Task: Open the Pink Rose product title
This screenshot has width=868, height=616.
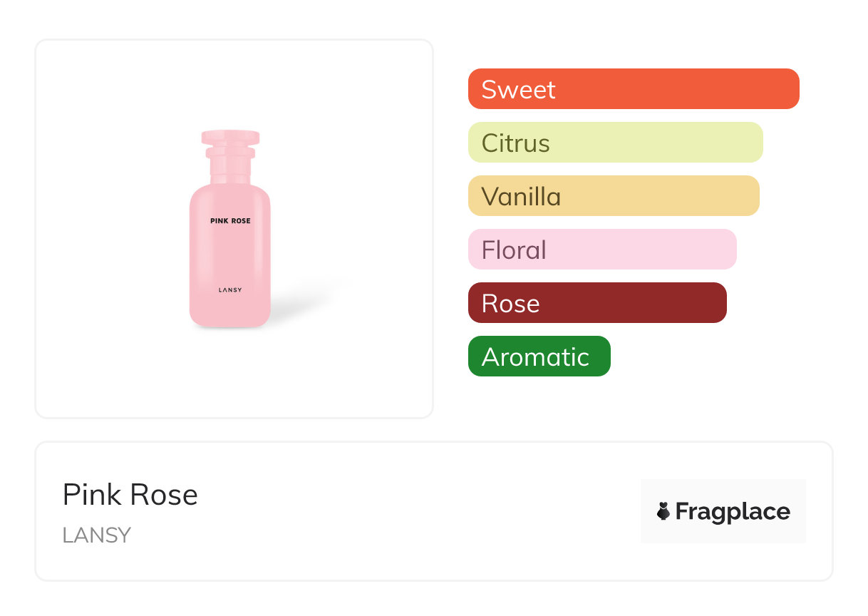Action: 130,495
